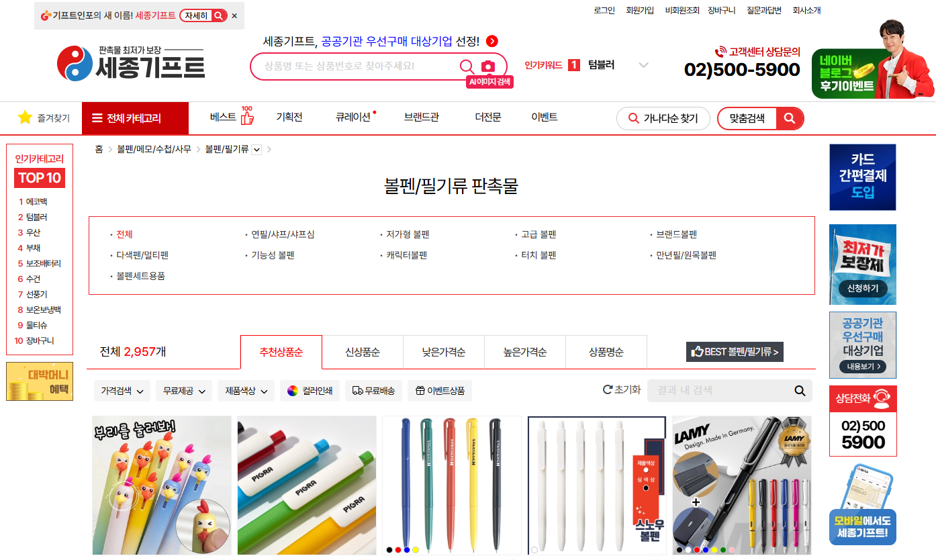
Task: Open the LAMY fountain pen product thumbnail
Action: (x=742, y=485)
